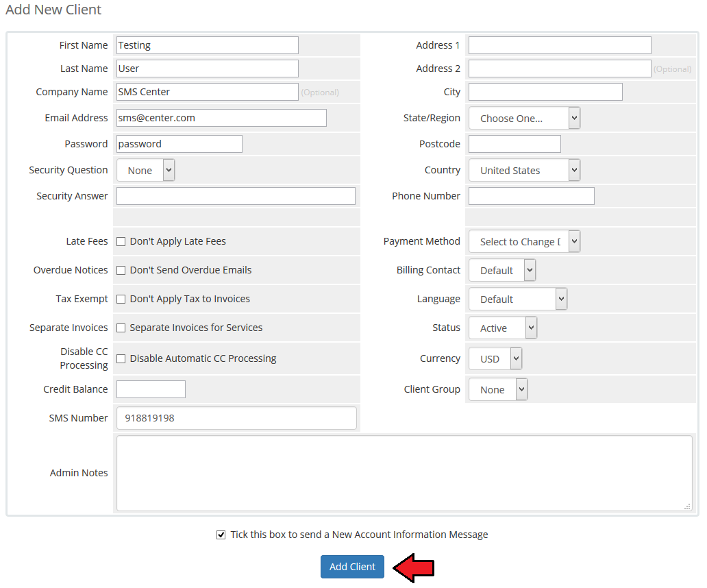Click the Address 1 input field

560,45
